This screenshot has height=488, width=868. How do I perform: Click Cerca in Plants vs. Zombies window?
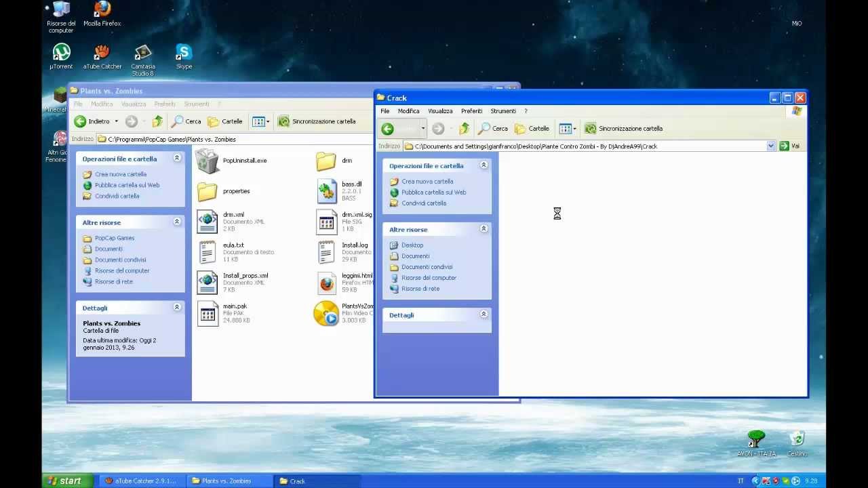[x=186, y=121]
